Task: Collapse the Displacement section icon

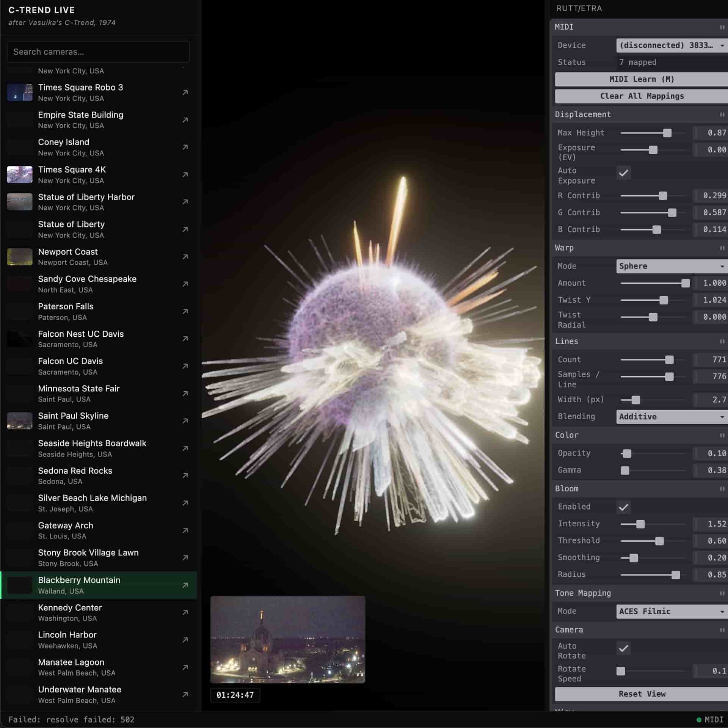Action: point(722,114)
